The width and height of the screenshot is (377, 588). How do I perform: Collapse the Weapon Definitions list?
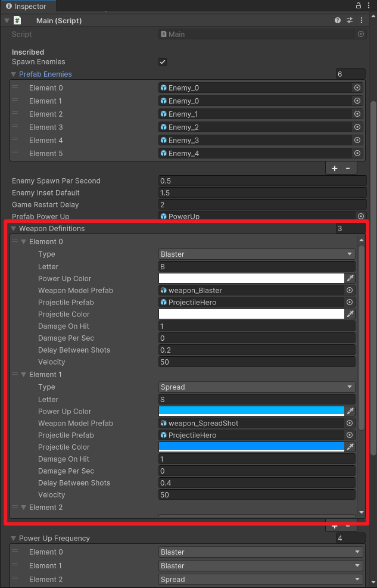coord(14,229)
